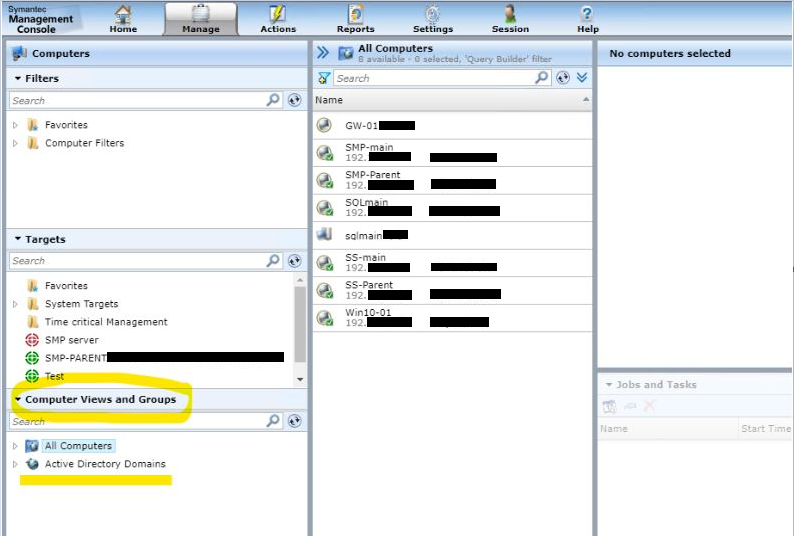794x536 pixels.
Task: Expand the Favorites folder under Filters
Action: pos(15,125)
